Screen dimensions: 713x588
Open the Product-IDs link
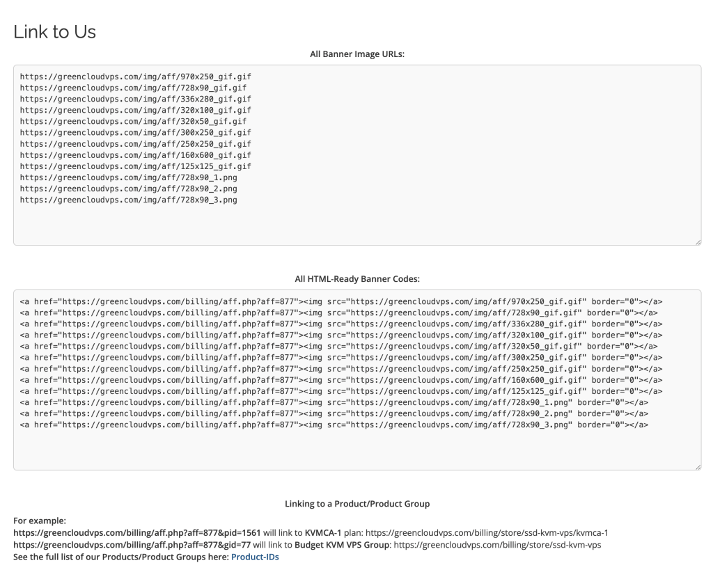pyautogui.click(x=255, y=557)
